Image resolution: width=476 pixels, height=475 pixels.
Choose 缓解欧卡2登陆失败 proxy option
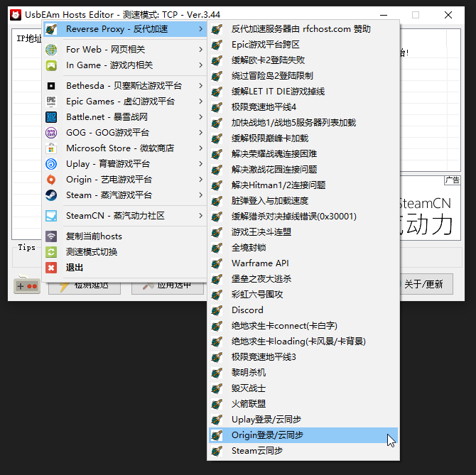click(303, 60)
